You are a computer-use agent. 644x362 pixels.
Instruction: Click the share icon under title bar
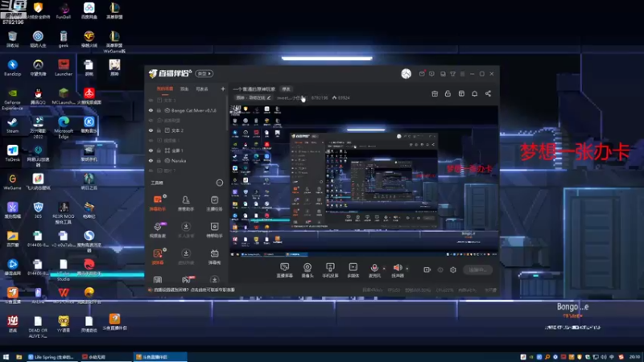(x=488, y=93)
